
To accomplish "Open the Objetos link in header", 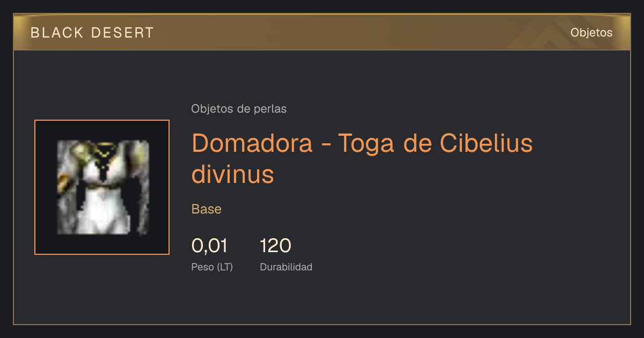I will pyautogui.click(x=591, y=32).
